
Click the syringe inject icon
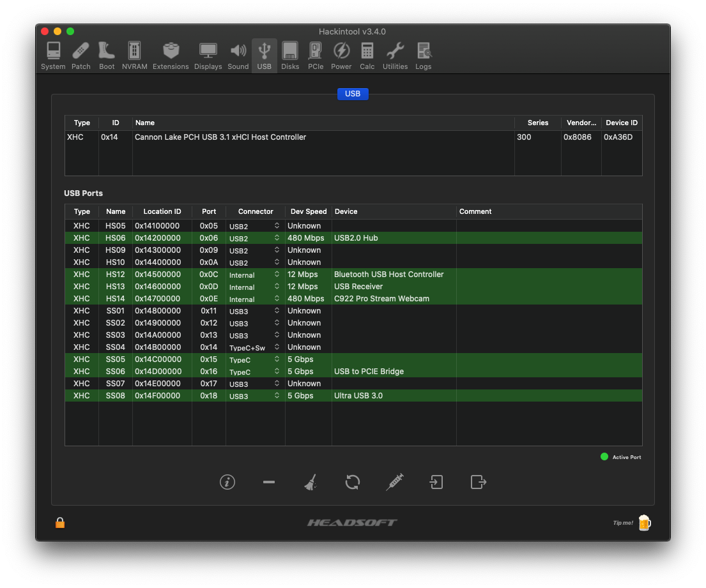click(394, 482)
